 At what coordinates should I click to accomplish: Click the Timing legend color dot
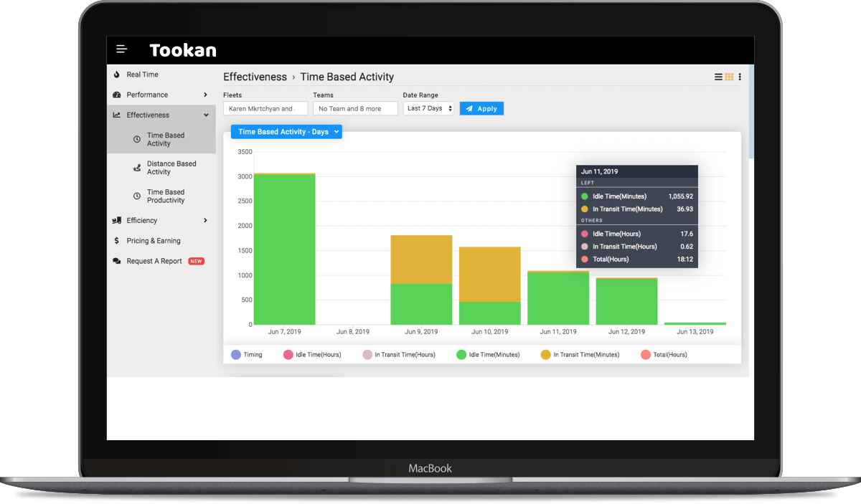(x=236, y=355)
